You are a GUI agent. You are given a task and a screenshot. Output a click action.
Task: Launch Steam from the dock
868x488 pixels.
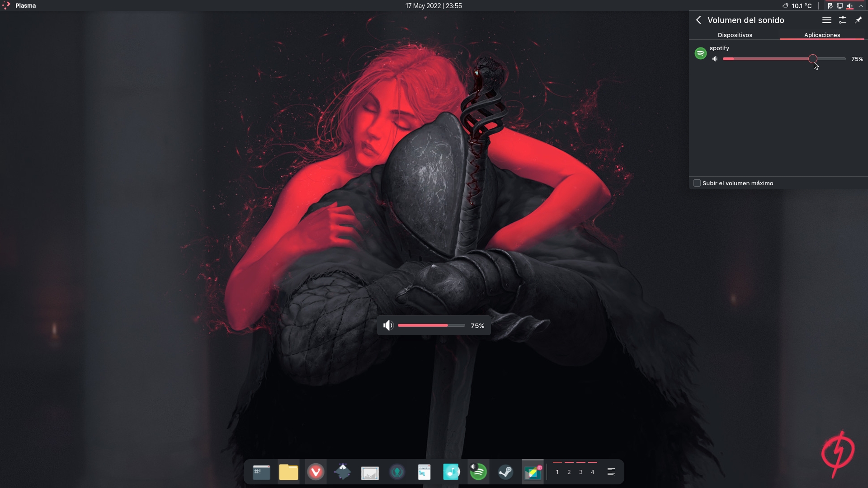(x=505, y=472)
